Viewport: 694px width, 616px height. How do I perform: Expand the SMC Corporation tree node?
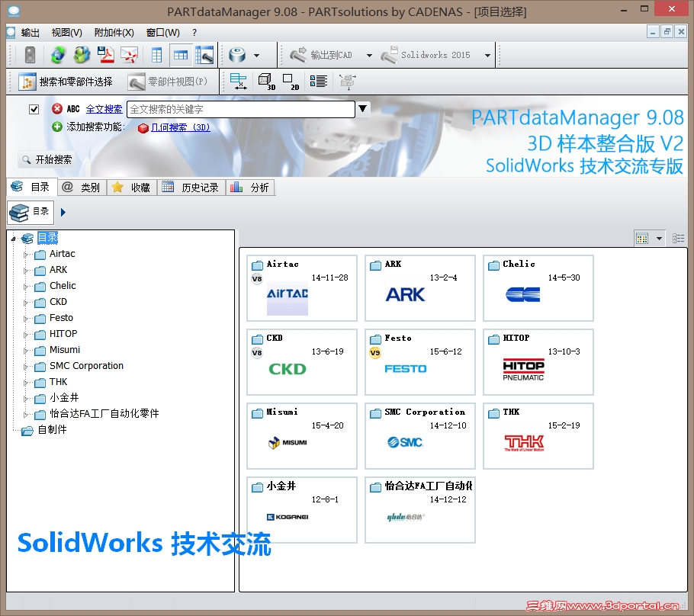click(26, 367)
